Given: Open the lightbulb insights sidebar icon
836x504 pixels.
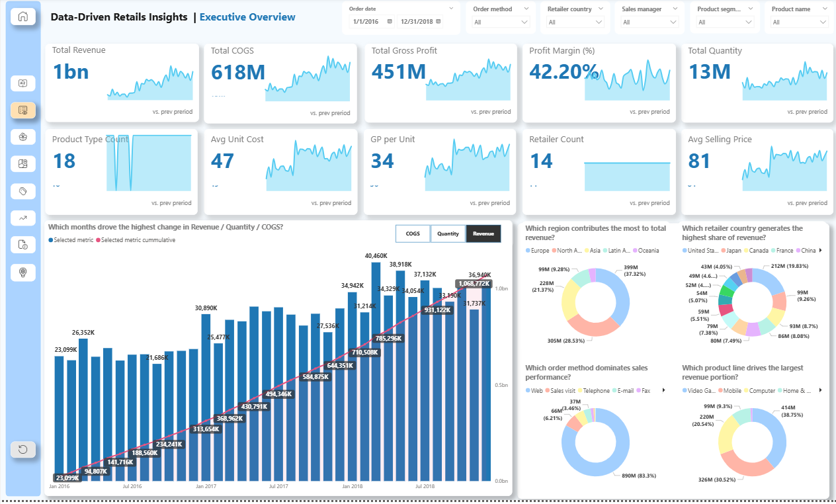Looking at the screenshot, I should coord(23,272).
